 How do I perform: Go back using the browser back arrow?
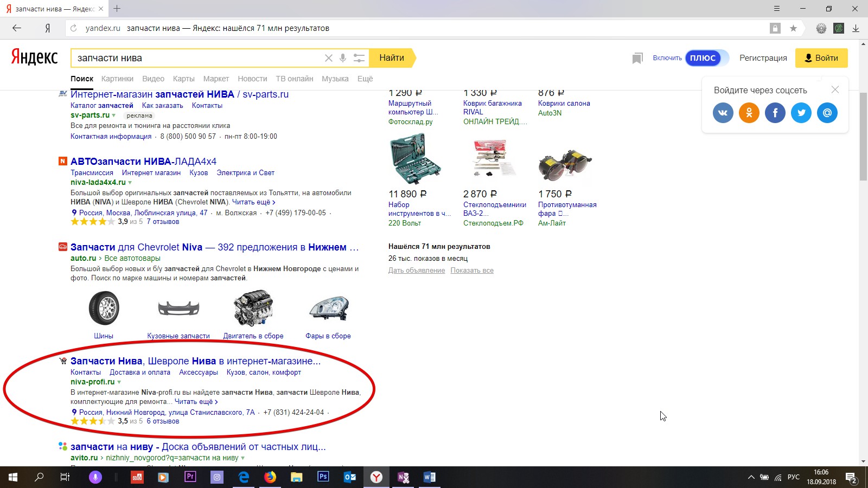[x=17, y=28]
